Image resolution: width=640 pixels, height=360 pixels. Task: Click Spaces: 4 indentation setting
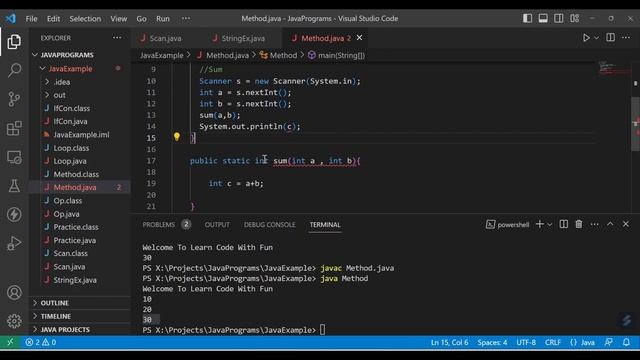click(492, 342)
